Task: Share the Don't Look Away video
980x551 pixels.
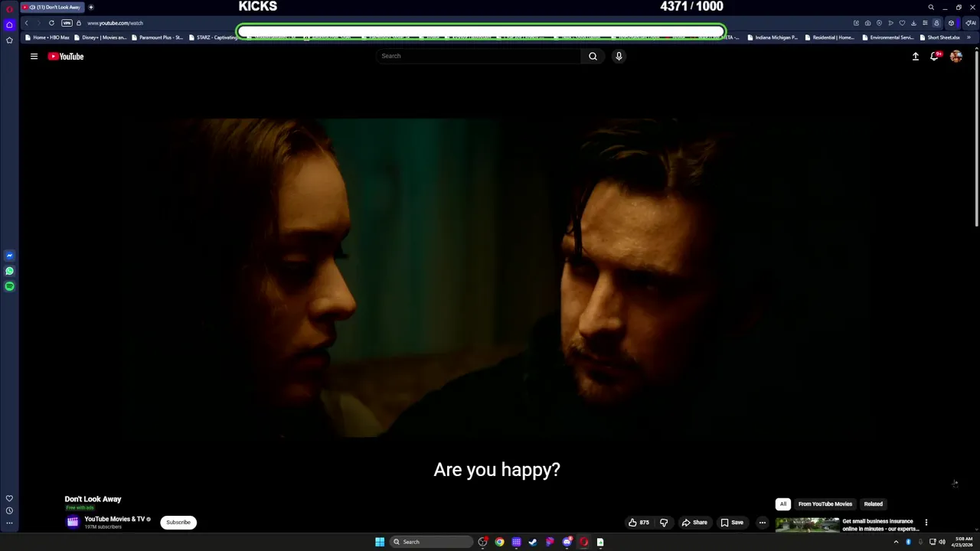Action: tap(694, 523)
